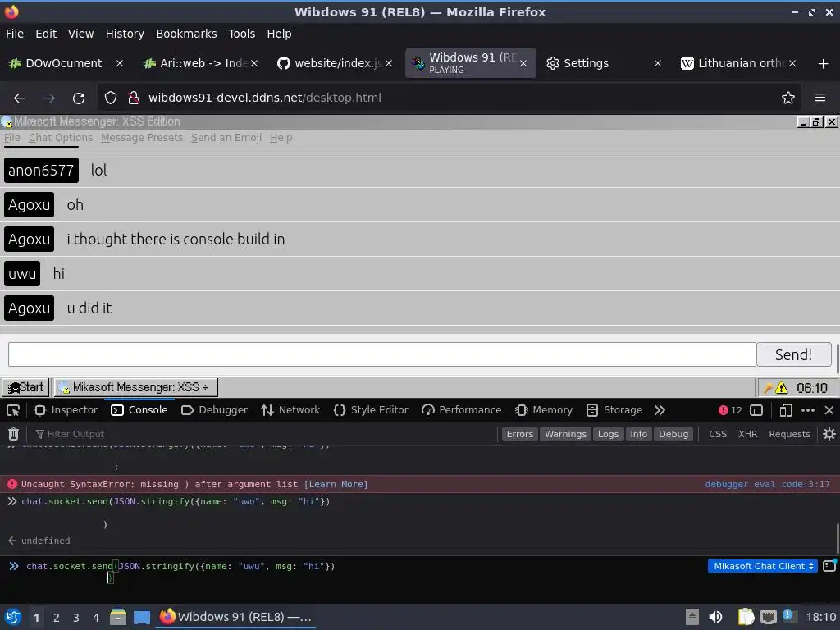Switch to the Performance devtools tab
Screen dimensions: 840x630
pos(462,410)
